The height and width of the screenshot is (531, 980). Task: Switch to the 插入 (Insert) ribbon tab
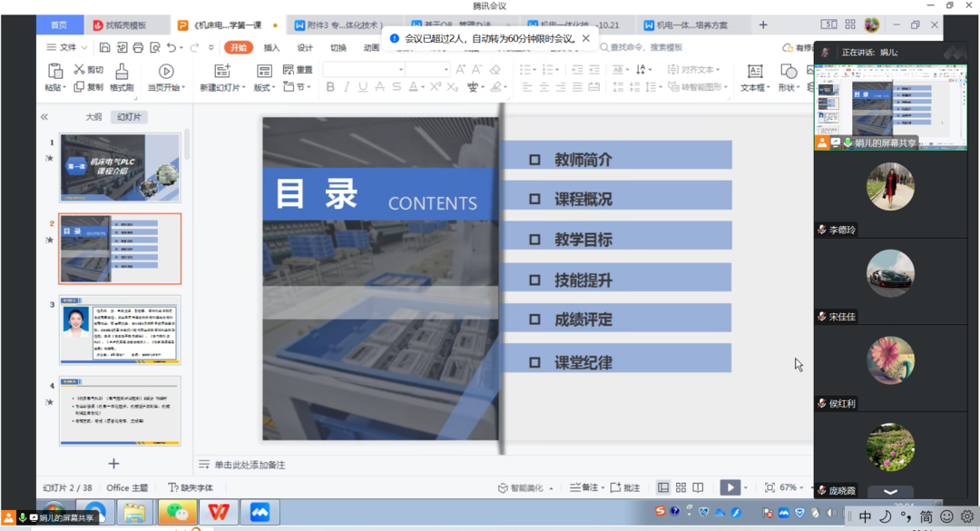pyautogui.click(x=271, y=47)
